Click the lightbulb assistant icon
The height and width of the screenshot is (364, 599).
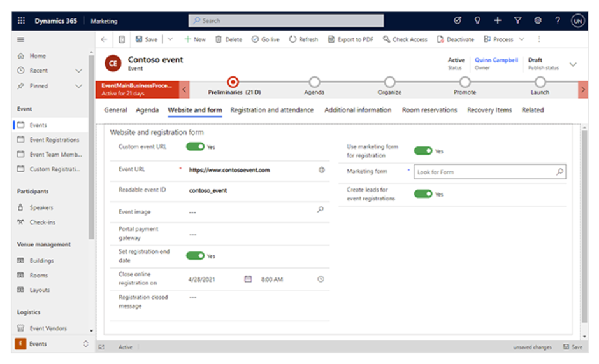(477, 20)
